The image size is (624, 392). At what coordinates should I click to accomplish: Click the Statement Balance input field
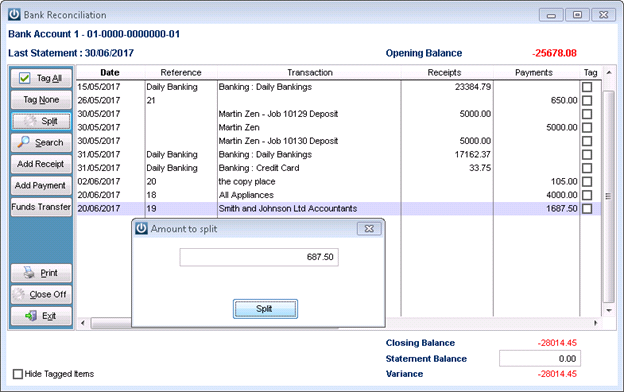540,359
